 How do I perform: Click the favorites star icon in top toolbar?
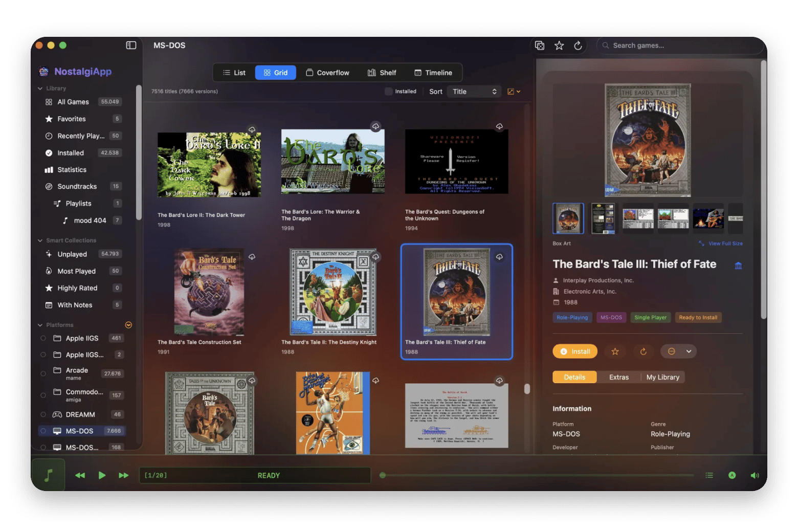click(559, 46)
